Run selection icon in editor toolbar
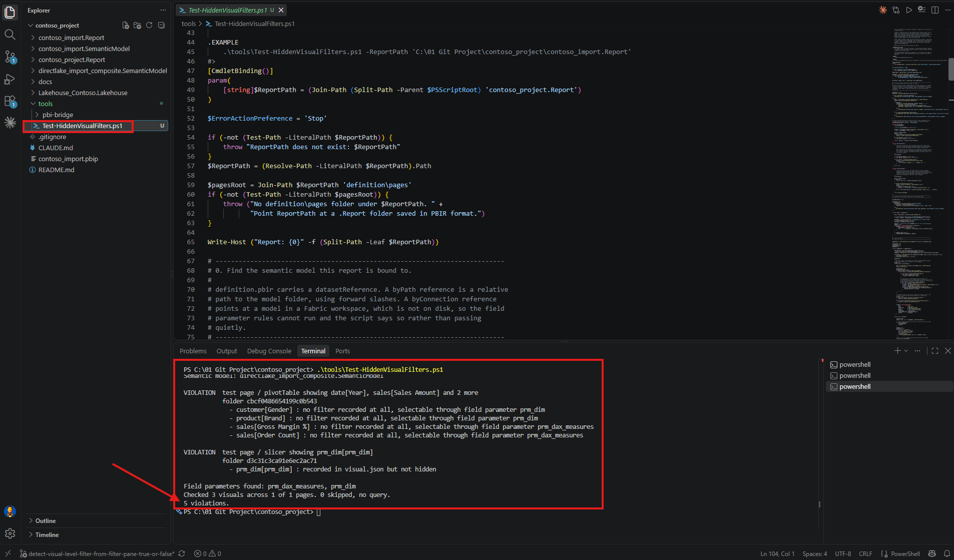 click(922, 10)
